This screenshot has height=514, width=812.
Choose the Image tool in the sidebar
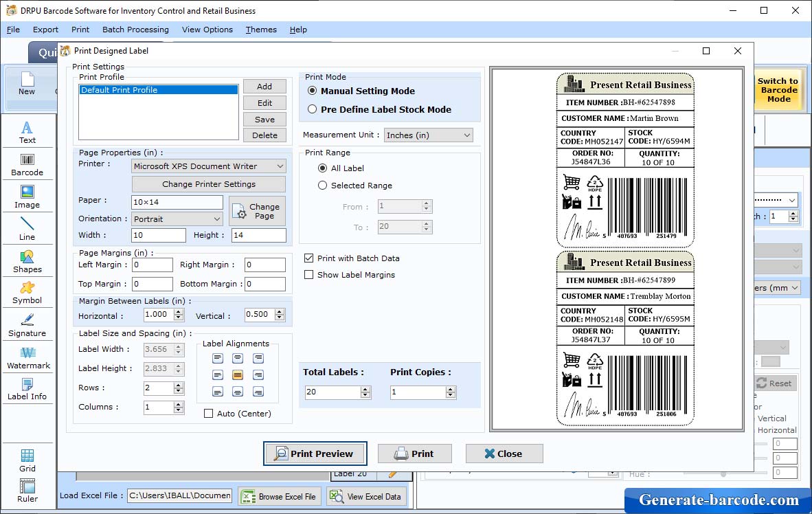27,197
